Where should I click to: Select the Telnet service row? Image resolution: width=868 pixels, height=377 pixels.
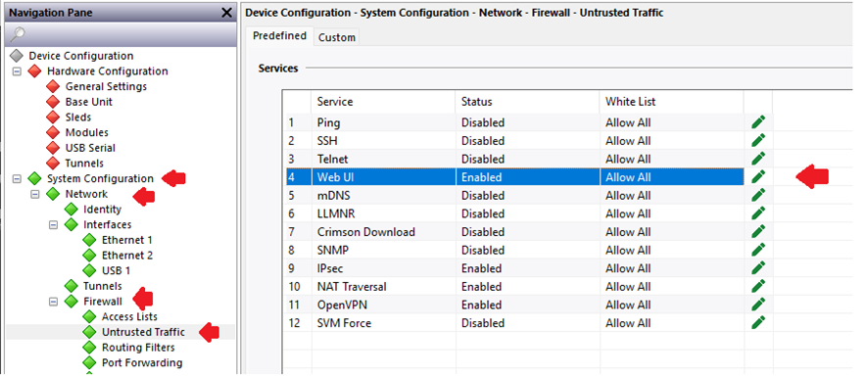point(514,159)
